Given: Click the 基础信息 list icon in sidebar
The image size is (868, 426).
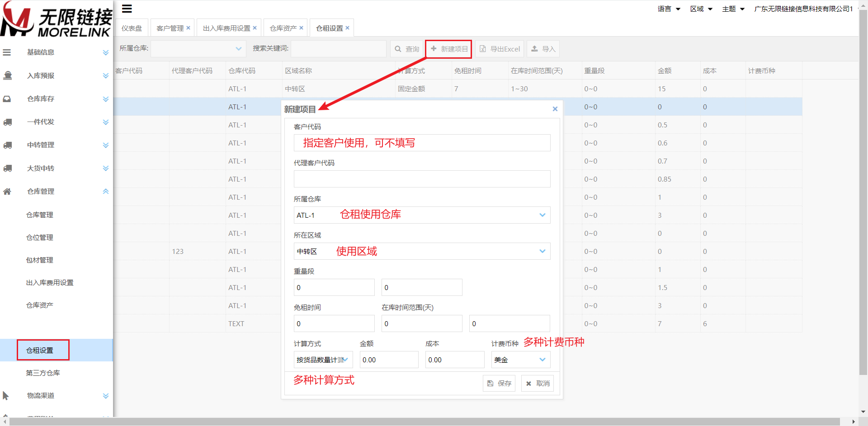Looking at the screenshot, I should [x=7, y=52].
